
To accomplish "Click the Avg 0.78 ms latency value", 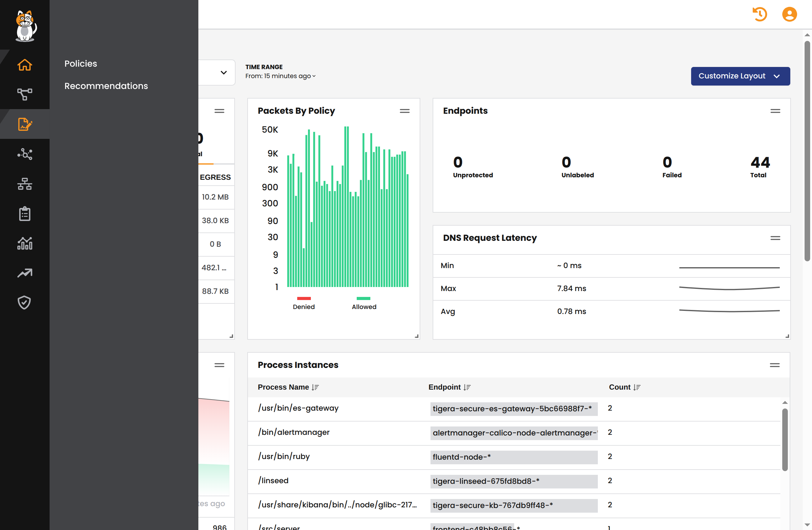I will tap(571, 311).
